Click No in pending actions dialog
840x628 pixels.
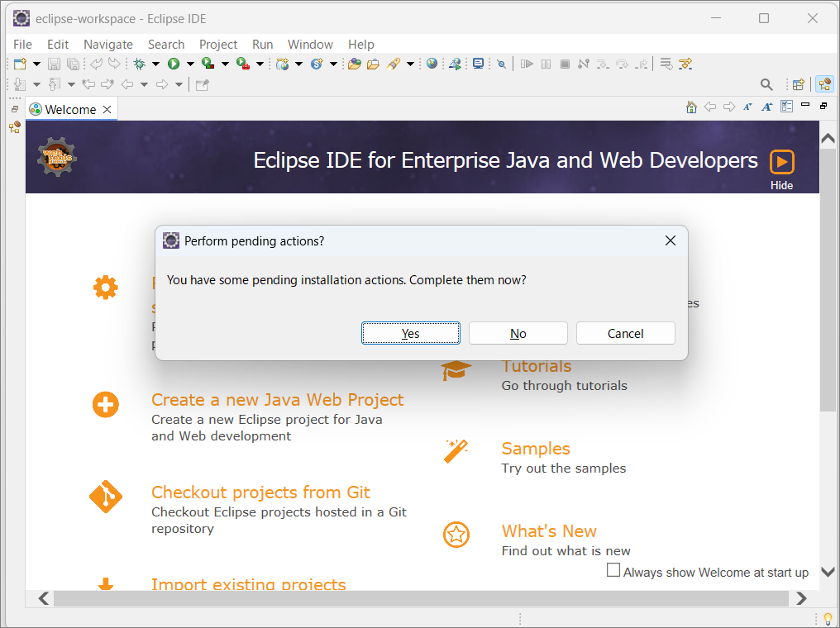pyautogui.click(x=518, y=333)
